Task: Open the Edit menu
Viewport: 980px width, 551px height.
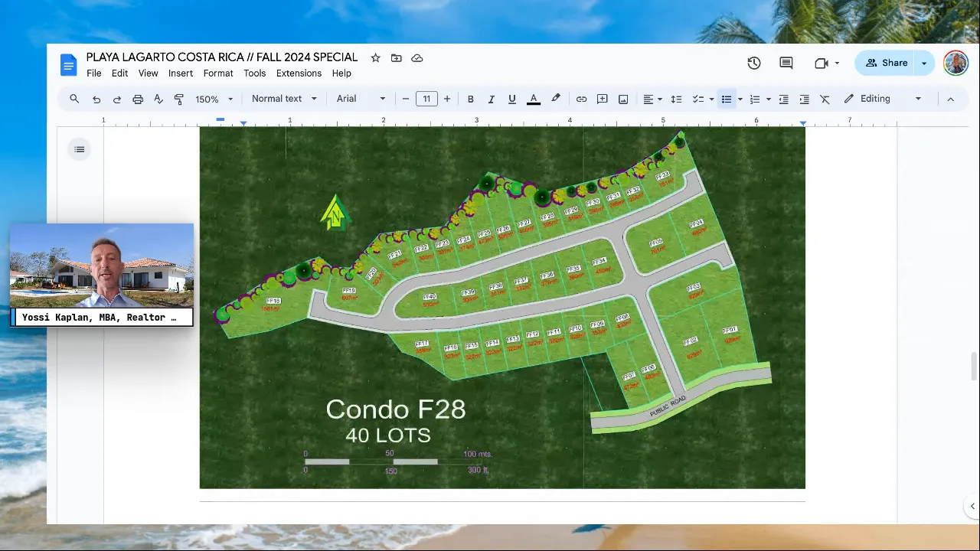Action: coord(119,73)
